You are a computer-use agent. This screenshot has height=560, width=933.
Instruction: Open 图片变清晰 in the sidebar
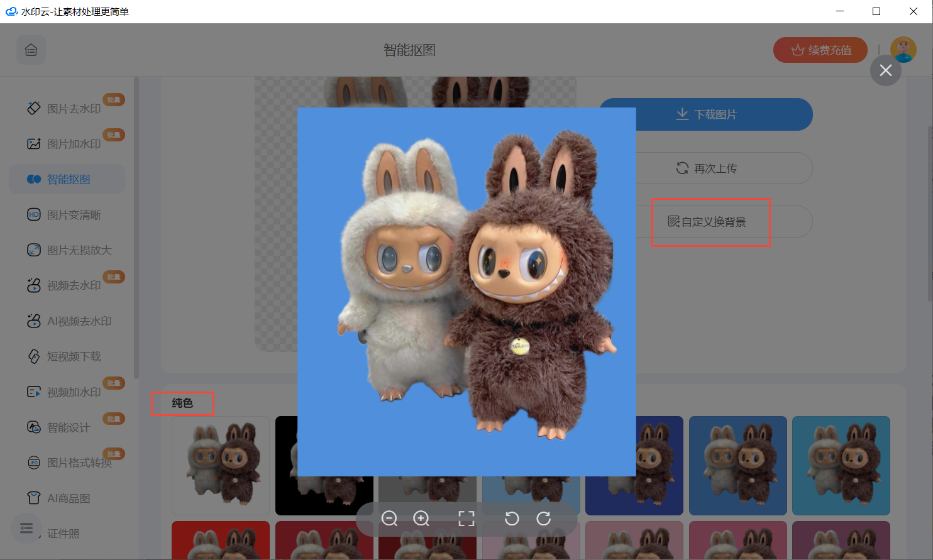click(x=67, y=215)
